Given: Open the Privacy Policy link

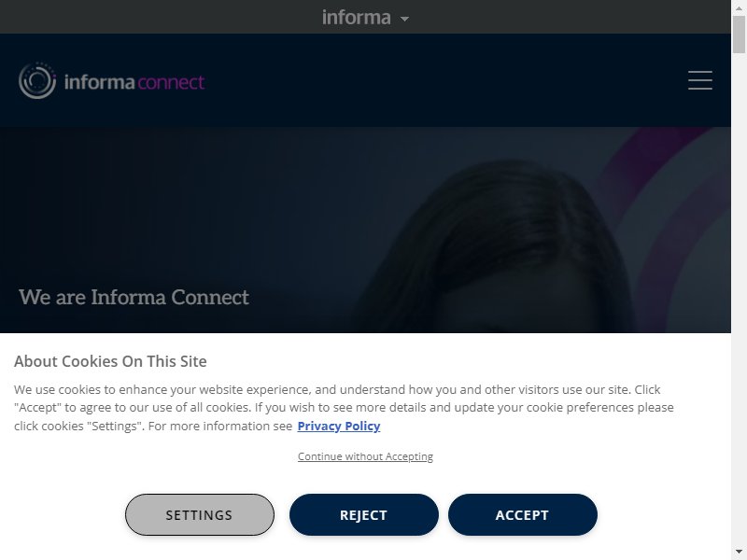Looking at the screenshot, I should coord(339,426).
